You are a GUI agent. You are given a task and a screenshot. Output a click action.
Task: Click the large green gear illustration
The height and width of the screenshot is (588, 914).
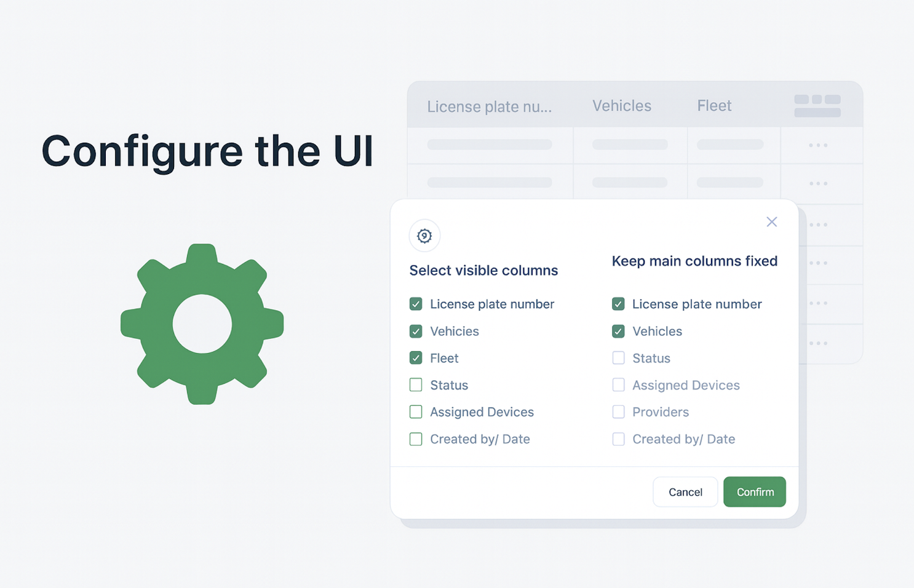tap(202, 324)
